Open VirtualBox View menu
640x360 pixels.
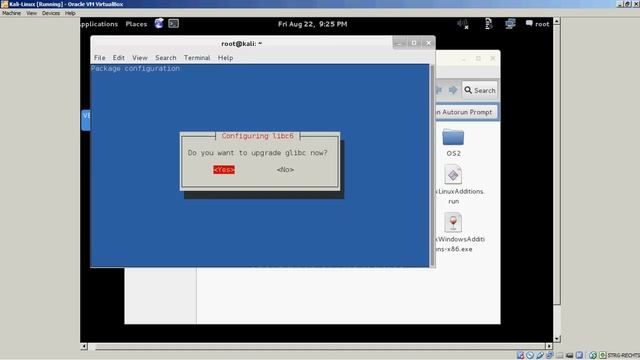coord(31,13)
